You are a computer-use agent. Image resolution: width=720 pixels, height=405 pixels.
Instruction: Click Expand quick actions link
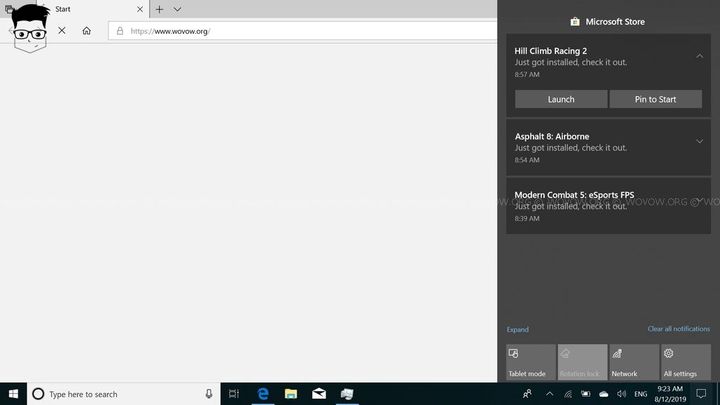pos(518,330)
